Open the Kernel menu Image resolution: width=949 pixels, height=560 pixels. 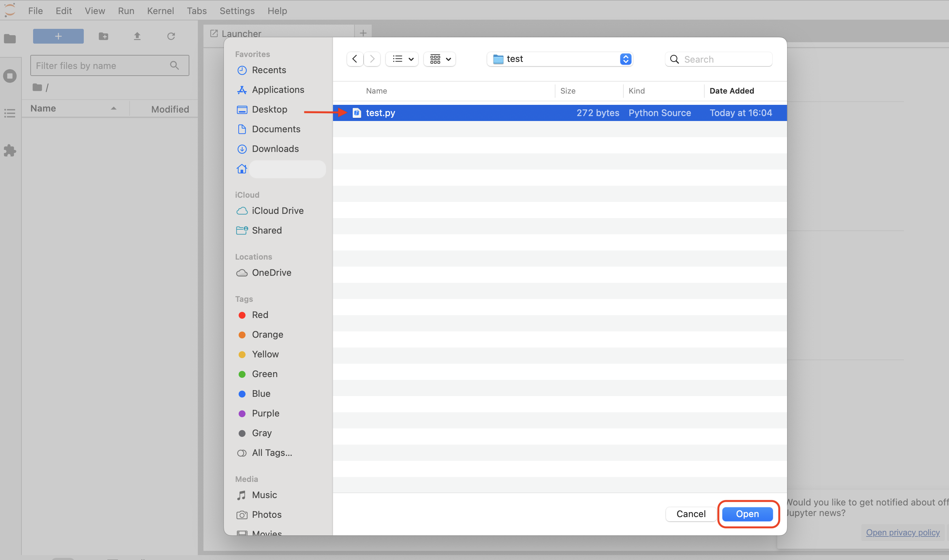(x=161, y=11)
